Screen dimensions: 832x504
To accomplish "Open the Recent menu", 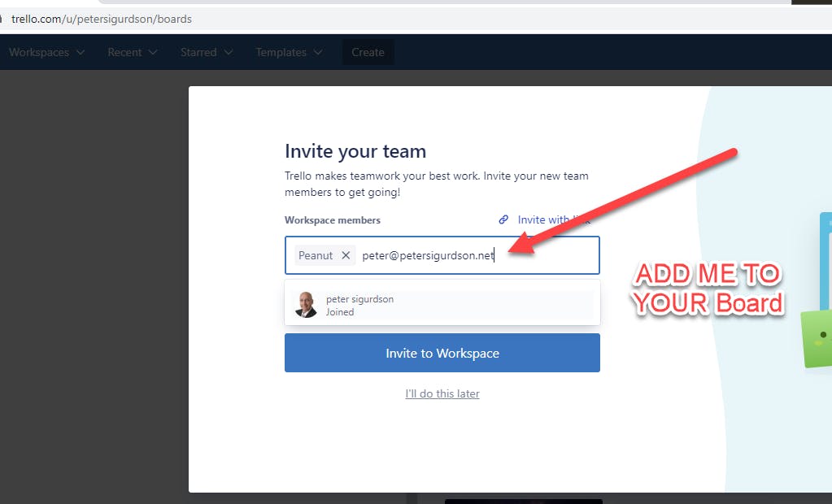I will 132,52.
